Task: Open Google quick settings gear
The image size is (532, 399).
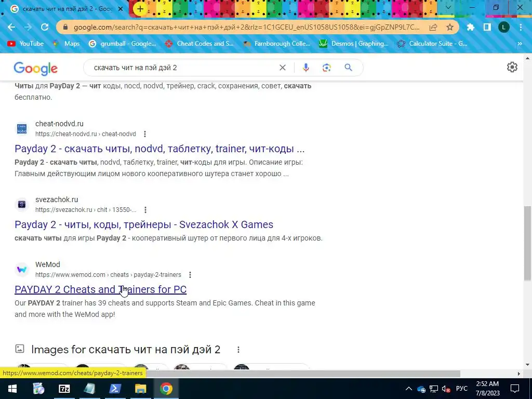Action: pos(512,67)
